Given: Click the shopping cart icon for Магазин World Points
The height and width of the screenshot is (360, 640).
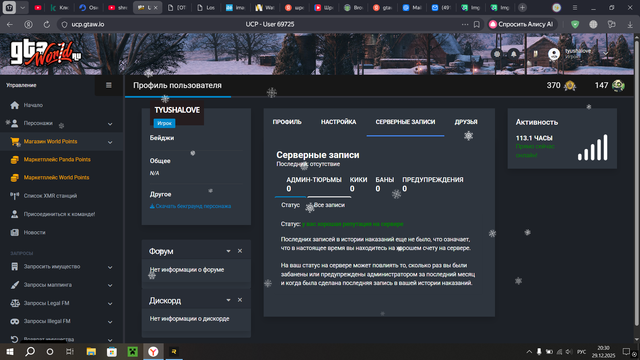Looking at the screenshot, I should pyautogui.click(x=15, y=142).
